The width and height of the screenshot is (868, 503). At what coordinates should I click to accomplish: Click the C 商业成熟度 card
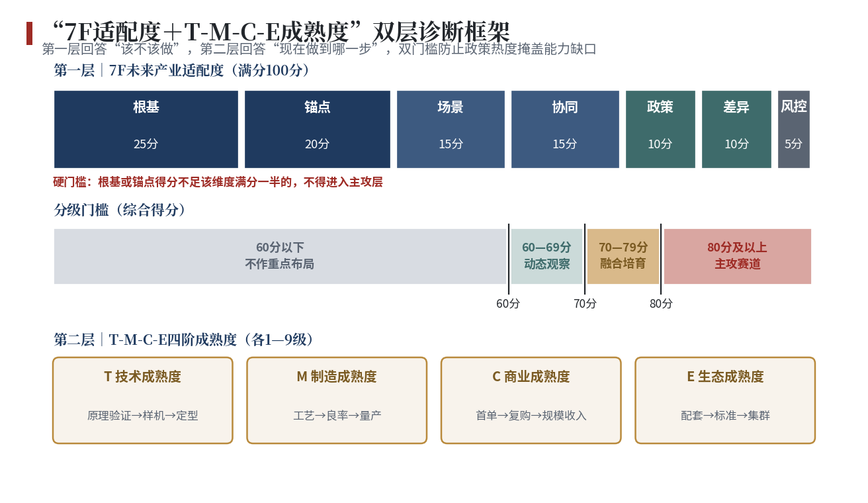[x=531, y=400]
